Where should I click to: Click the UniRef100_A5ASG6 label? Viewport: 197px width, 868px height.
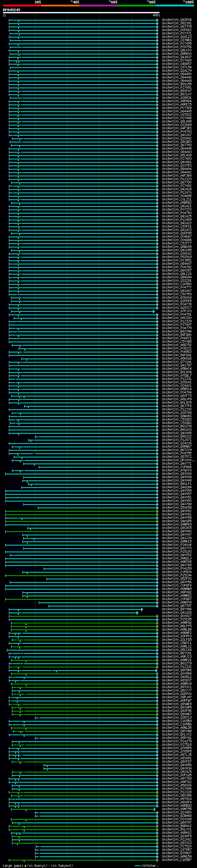click(x=176, y=785)
